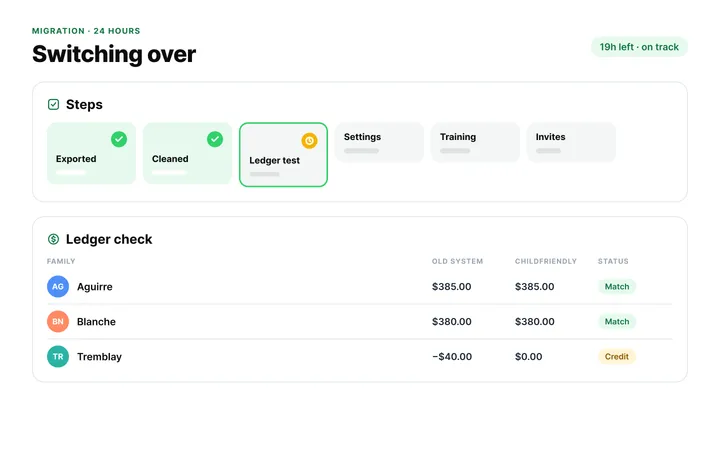
Task: Click the Steps checklist icon
Action: (x=53, y=105)
